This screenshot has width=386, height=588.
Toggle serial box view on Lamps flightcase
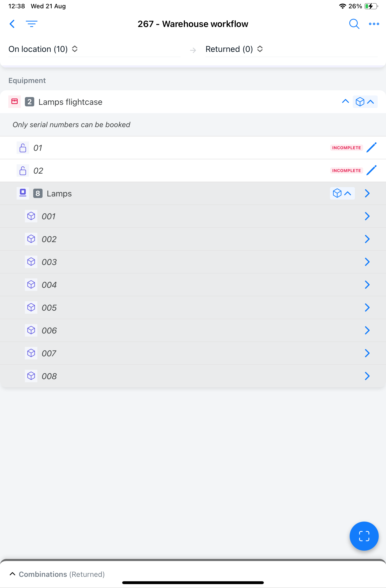365,102
